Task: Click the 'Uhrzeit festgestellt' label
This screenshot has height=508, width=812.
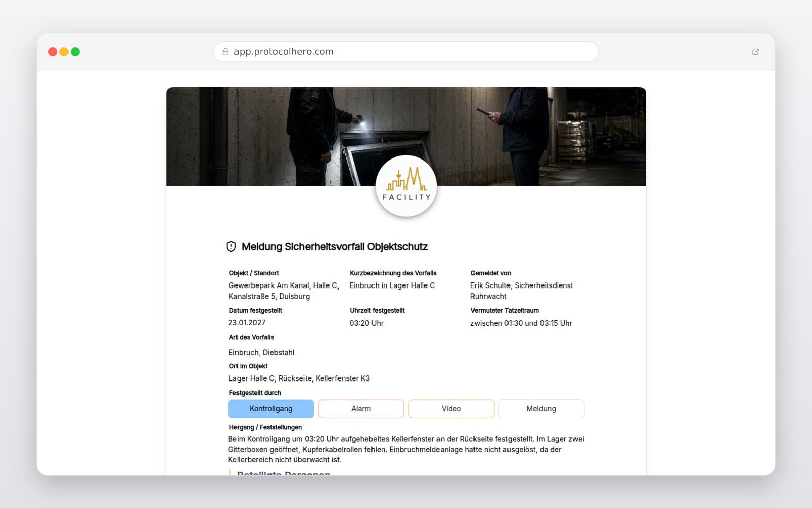Action: pyautogui.click(x=377, y=311)
